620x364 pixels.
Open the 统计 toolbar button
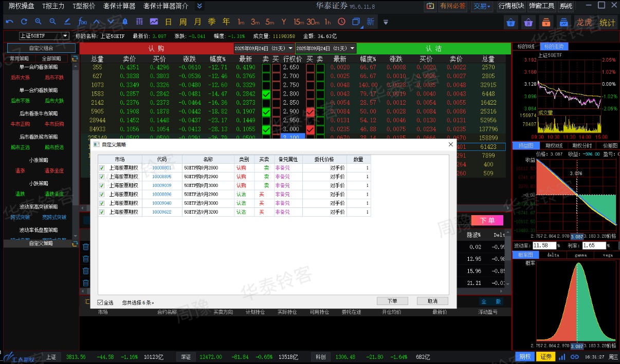click(607, 23)
